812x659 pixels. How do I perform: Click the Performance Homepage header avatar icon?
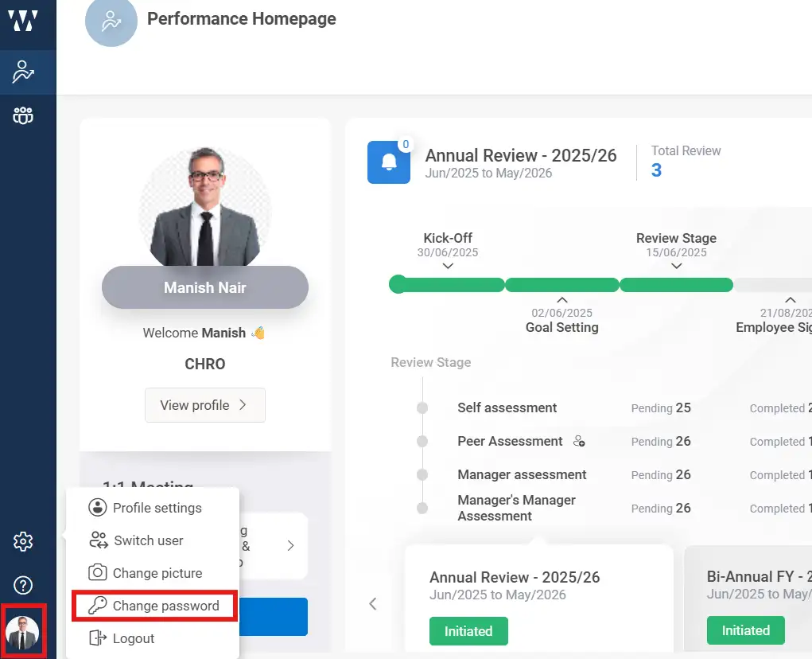point(111,22)
